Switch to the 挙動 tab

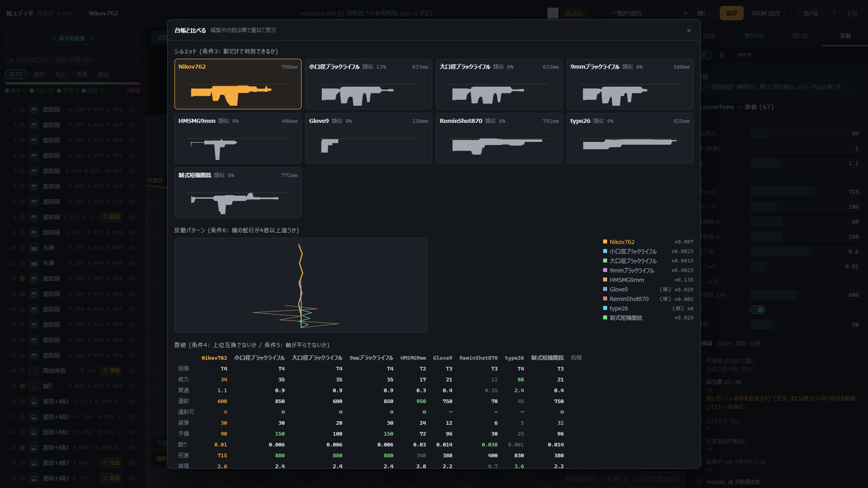pyautogui.click(x=845, y=36)
